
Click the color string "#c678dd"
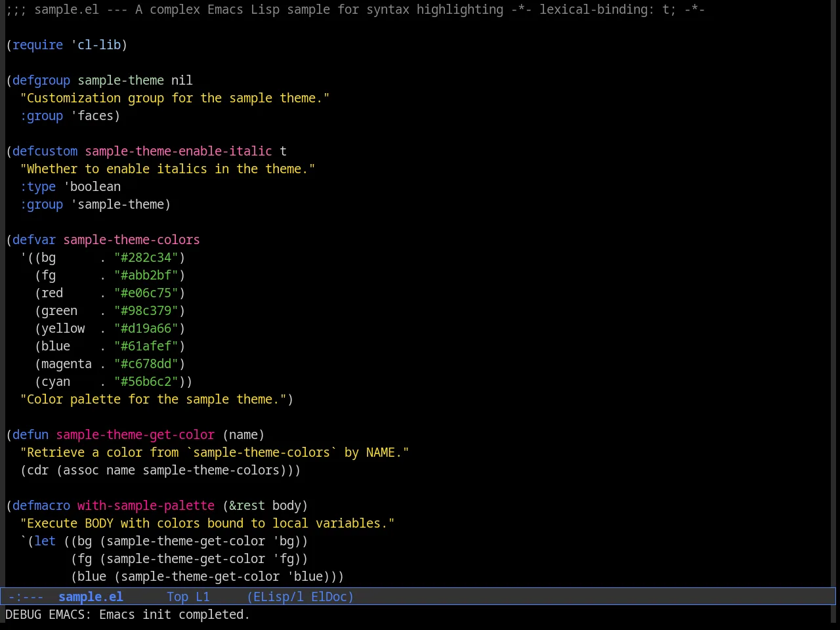coord(146,364)
